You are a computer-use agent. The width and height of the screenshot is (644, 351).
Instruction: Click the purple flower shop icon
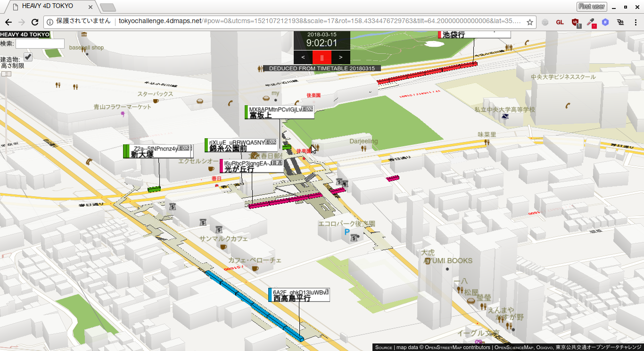coord(123,113)
